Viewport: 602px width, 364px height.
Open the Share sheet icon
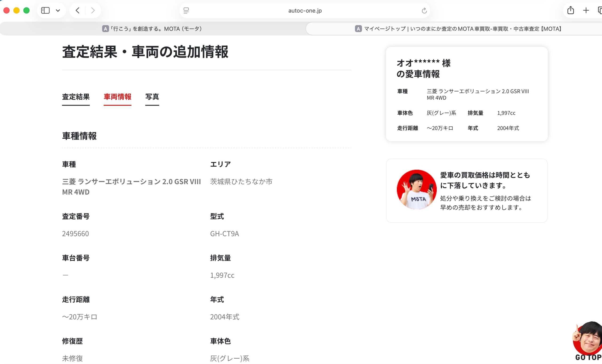coord(570,10)
